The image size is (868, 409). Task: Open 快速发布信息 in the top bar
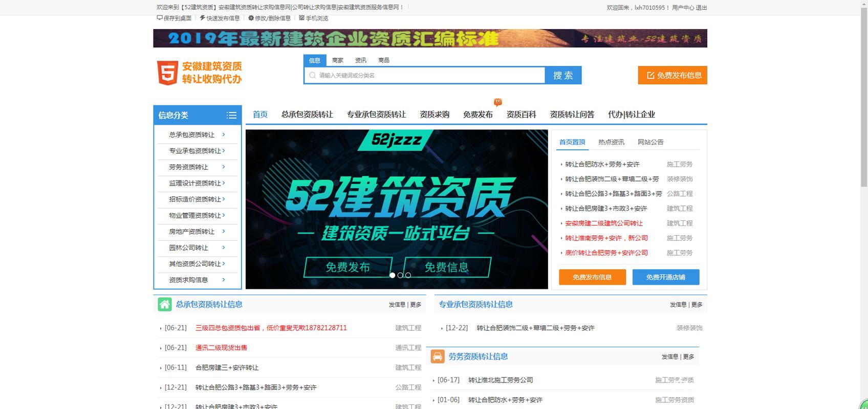pos(220,18)
